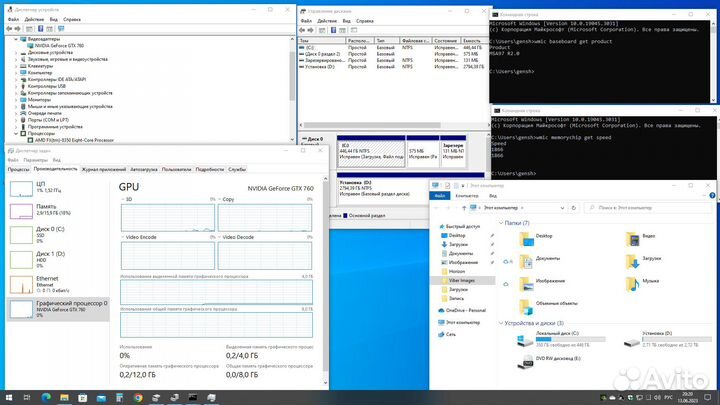This screenshot has width=720, height=405.
Task: Click Disk Management horizontal scrollbar
Action: (372, 125)
